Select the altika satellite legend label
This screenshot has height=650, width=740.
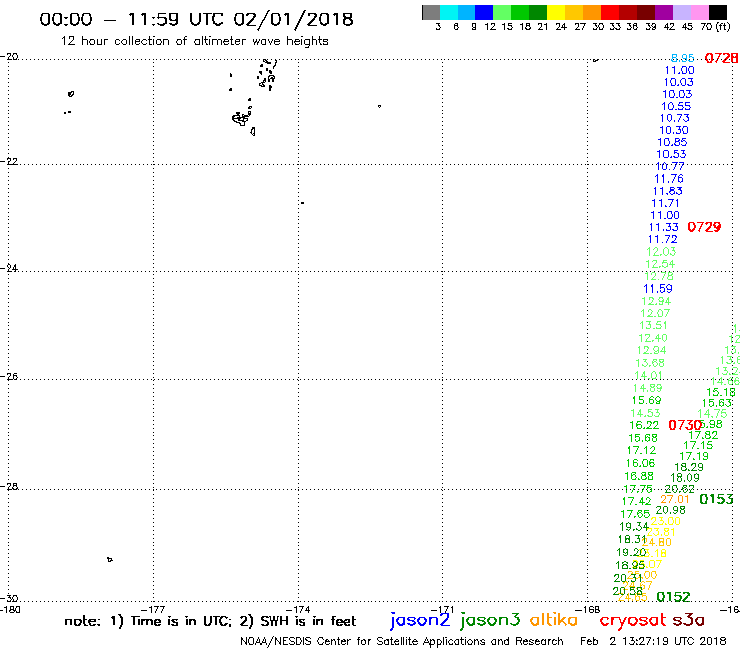coord(554,620)
